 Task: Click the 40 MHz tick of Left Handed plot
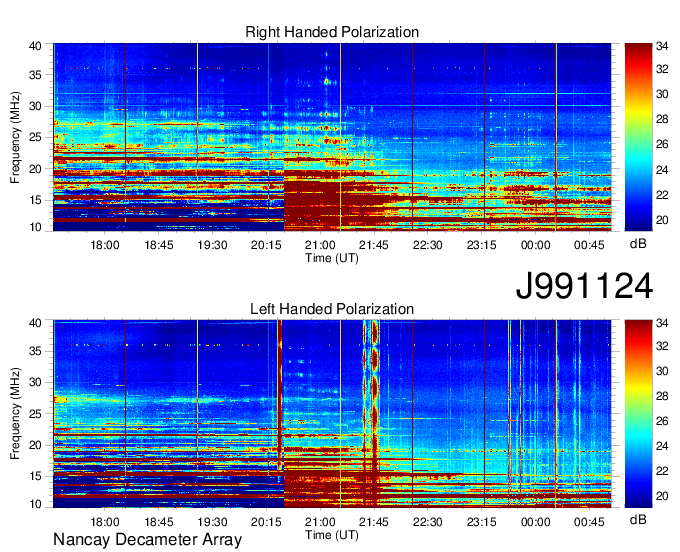tap(35, 323)
